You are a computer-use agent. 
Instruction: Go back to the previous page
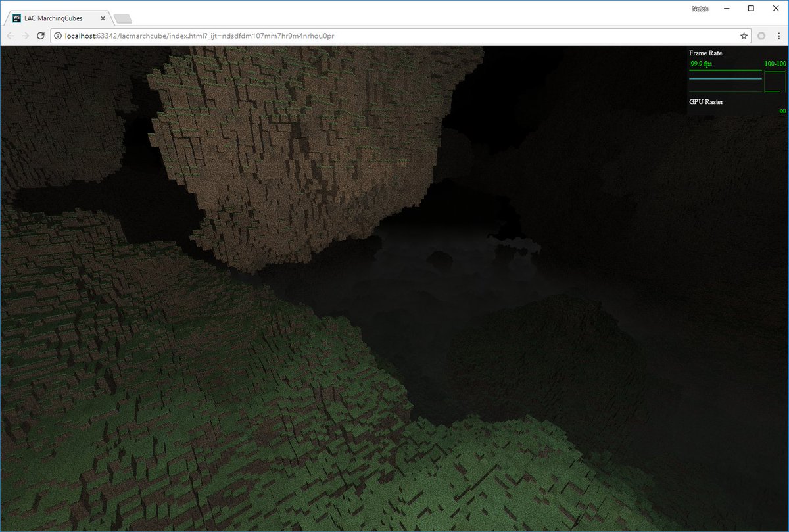coord(11,36)
